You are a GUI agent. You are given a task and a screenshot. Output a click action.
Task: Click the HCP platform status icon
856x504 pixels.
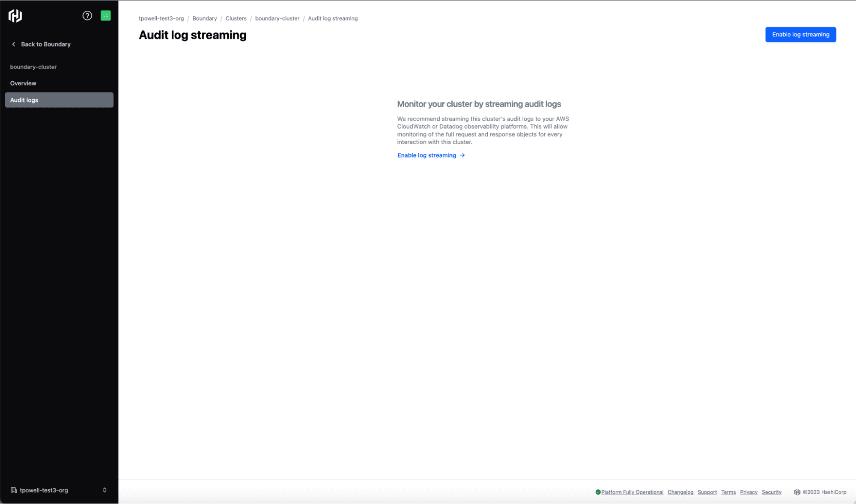tap(598, 491)
